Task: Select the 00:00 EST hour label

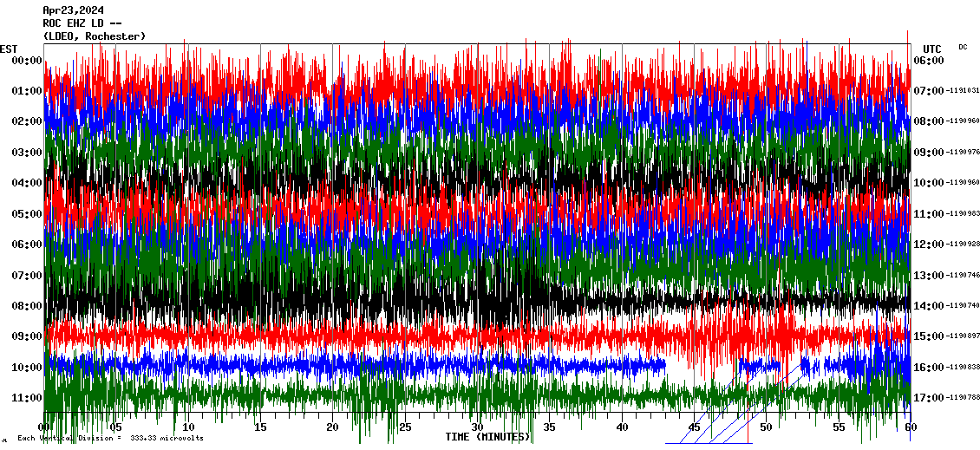Action: click(x=27, y=60)
